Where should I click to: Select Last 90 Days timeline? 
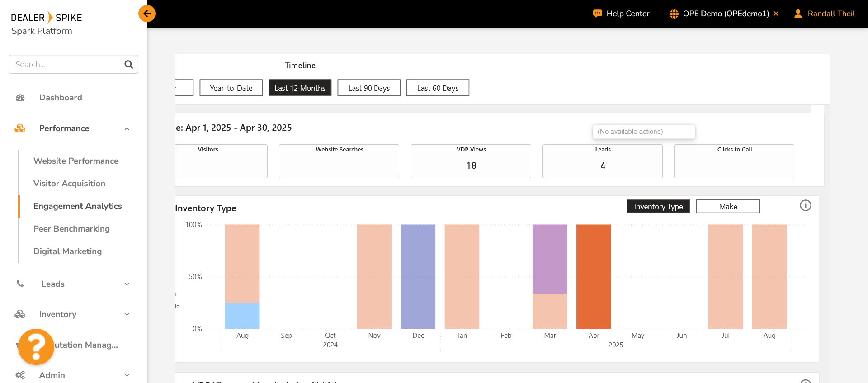[368, 88]
